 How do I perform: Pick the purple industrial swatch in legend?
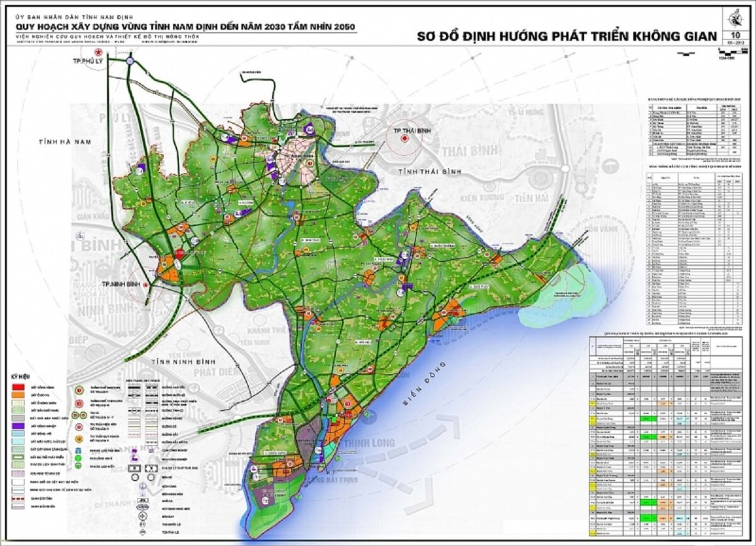click(18, 425)
